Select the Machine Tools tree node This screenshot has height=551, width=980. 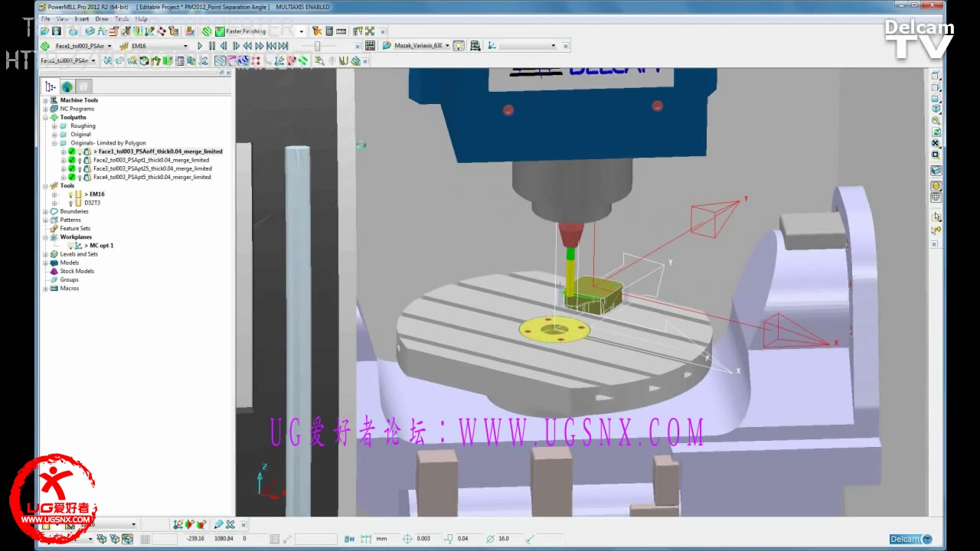79,100
